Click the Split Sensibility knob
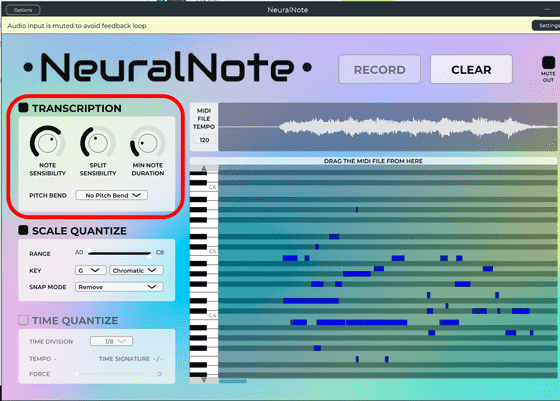 tap(98, 142)
